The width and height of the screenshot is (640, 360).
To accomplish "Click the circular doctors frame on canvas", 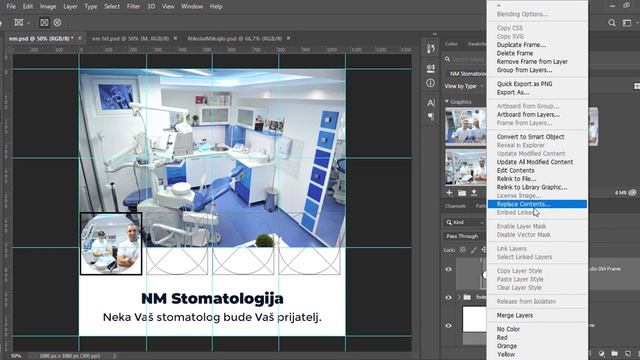I will [x=111, y=244].
